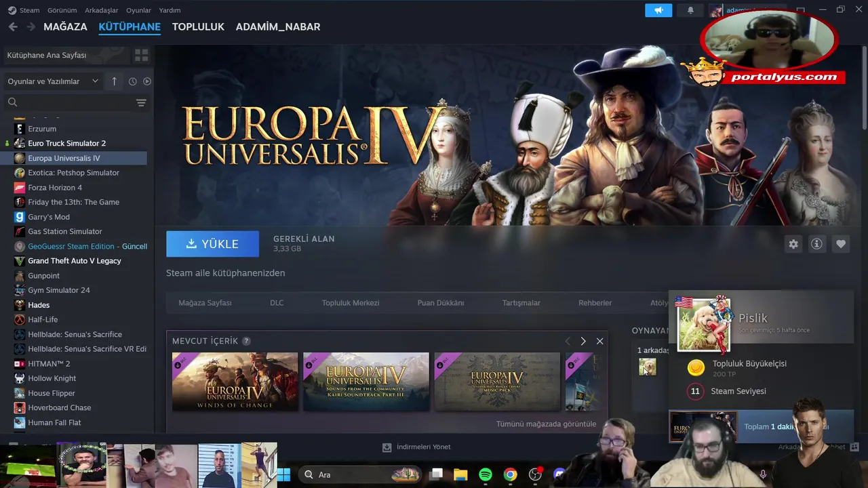This screenshot has width=868, height=488.
Task: Open the Oyunlar ve Yazılımlar dropdown
Action: pos(53,81)
